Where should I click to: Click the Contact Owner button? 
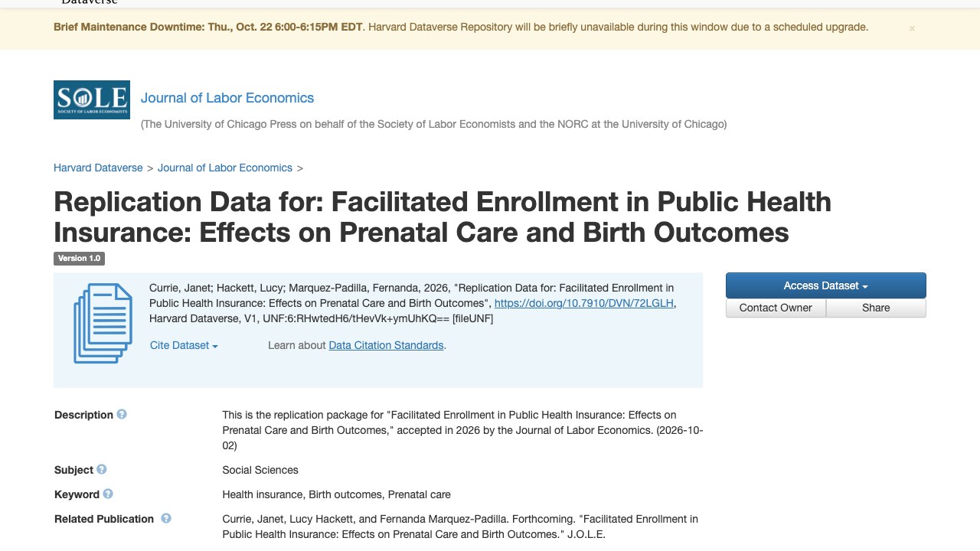click(776, 308)
